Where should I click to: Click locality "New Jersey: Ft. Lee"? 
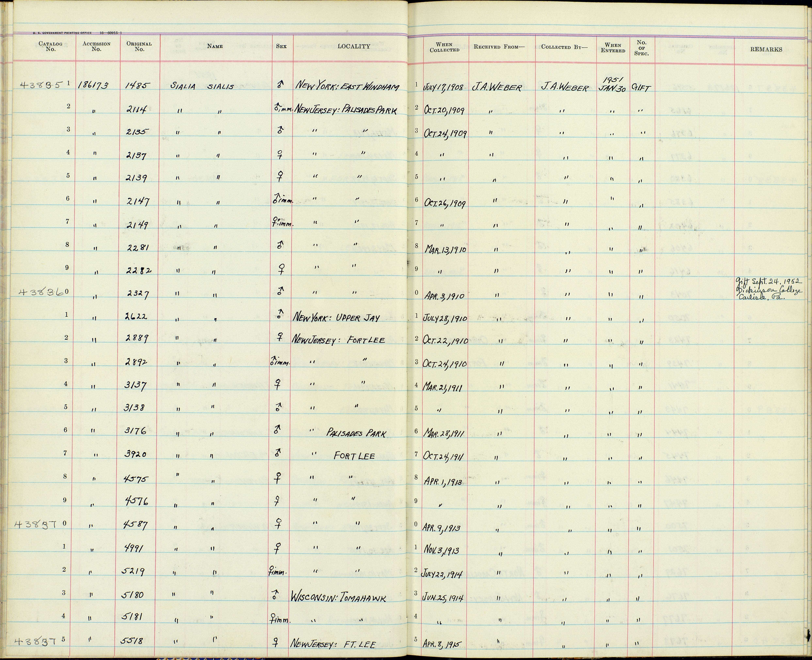[x=333, y=644]
